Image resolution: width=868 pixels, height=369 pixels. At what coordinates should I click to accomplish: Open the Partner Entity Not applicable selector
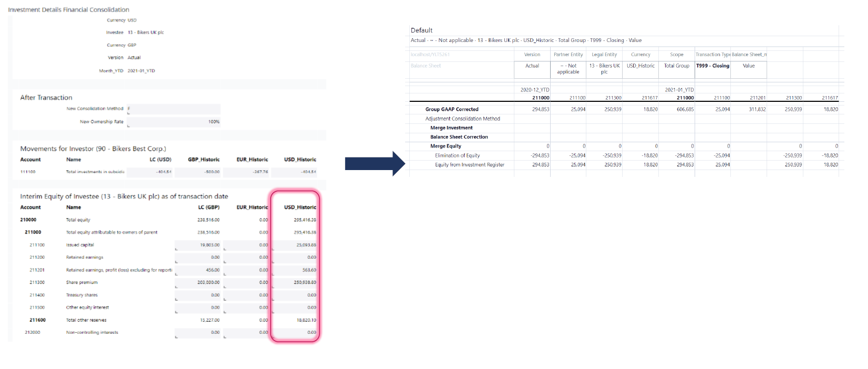[x=568, y=69]
